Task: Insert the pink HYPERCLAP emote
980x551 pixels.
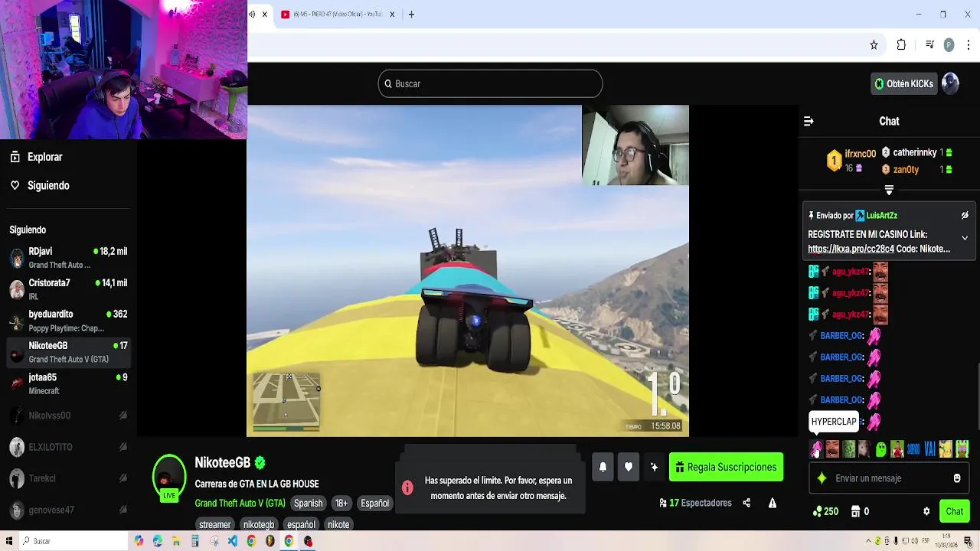Action: click(816, 449)
